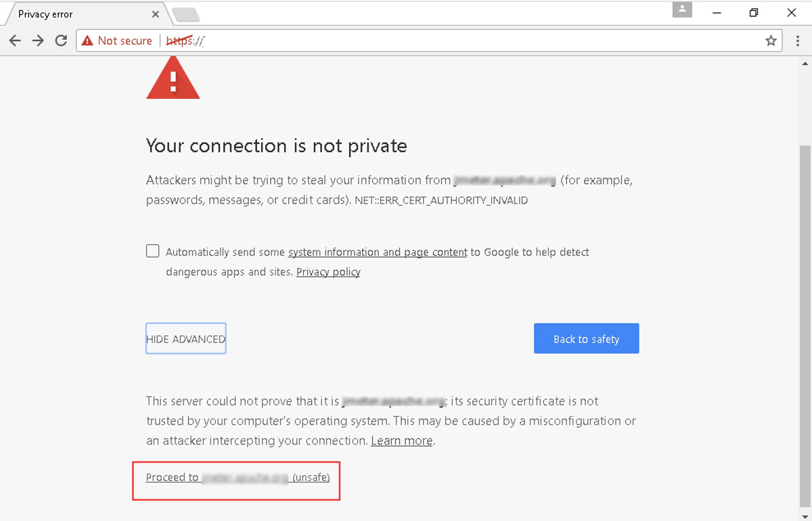Click the back navigation arrow
This screenshot has height=521, width=812.
[15, 40]
